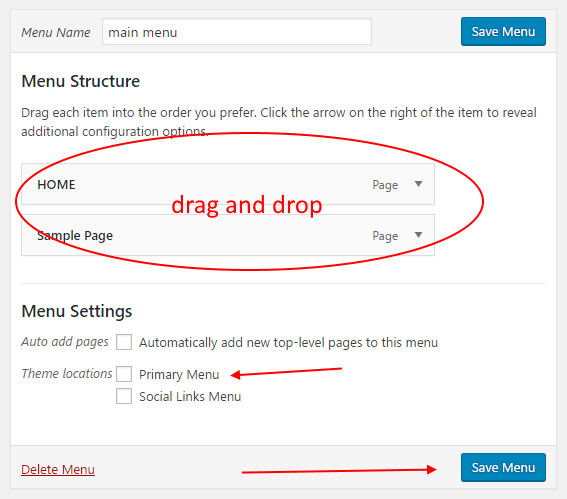Tick the Social Links Menu checkbox
Screen dimensions: 567x499
pos(124,396)
